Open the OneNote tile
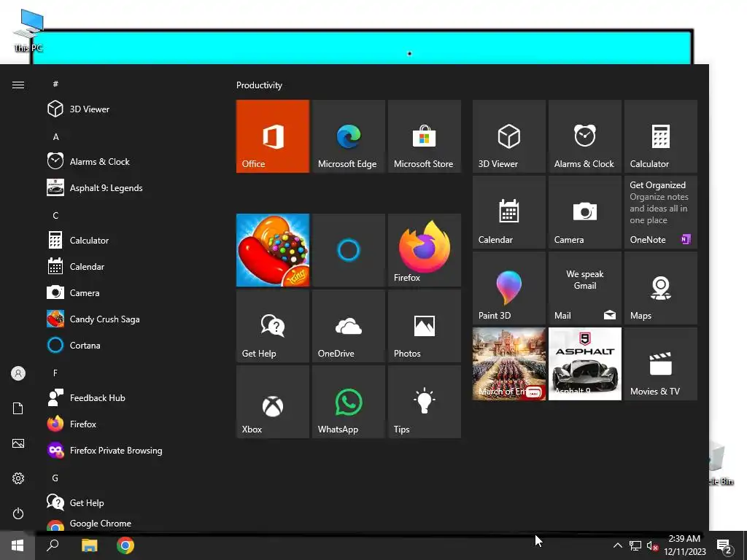Image resolution: width=747 pixels, height=560 pixels. tap(660, 212)
